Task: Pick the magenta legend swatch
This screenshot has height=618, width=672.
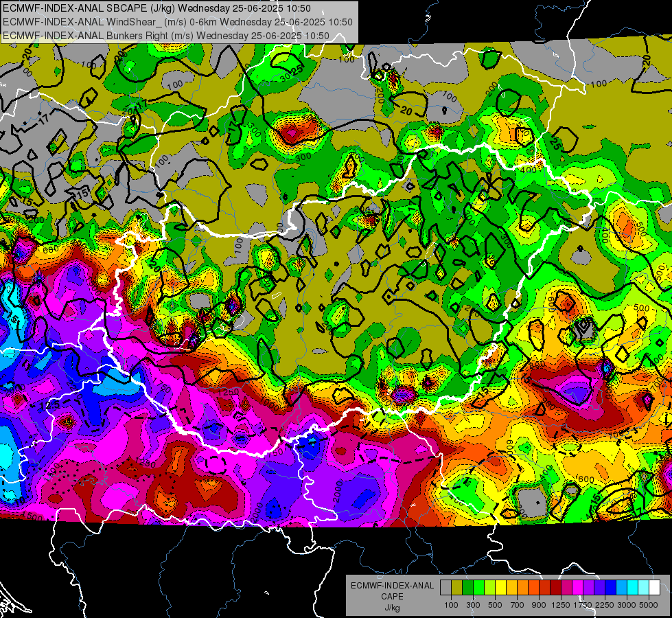Action: pyautogui.click(x=577, y=587)
